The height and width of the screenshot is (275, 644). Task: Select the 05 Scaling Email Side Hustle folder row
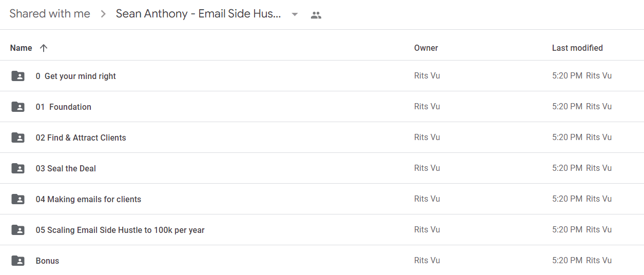[322, 230]
